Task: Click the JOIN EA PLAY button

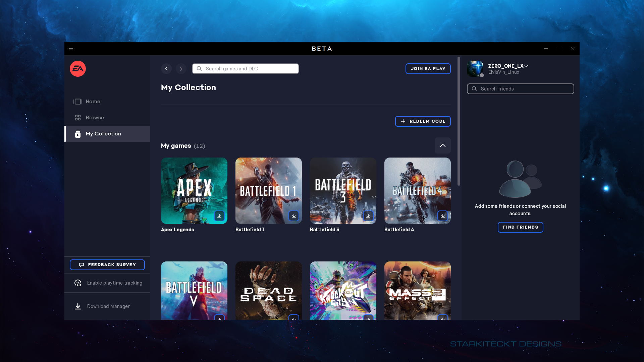Action: tap(428, 68)
